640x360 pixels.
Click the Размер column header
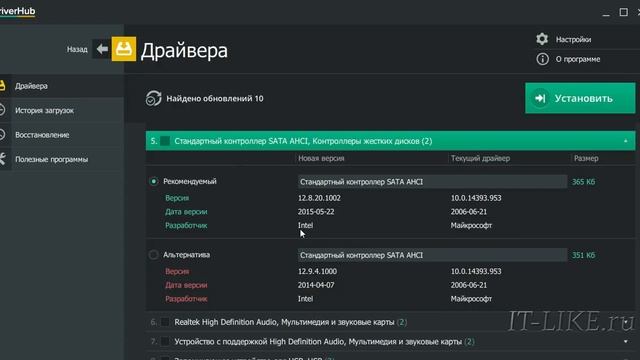pos(586,158)
